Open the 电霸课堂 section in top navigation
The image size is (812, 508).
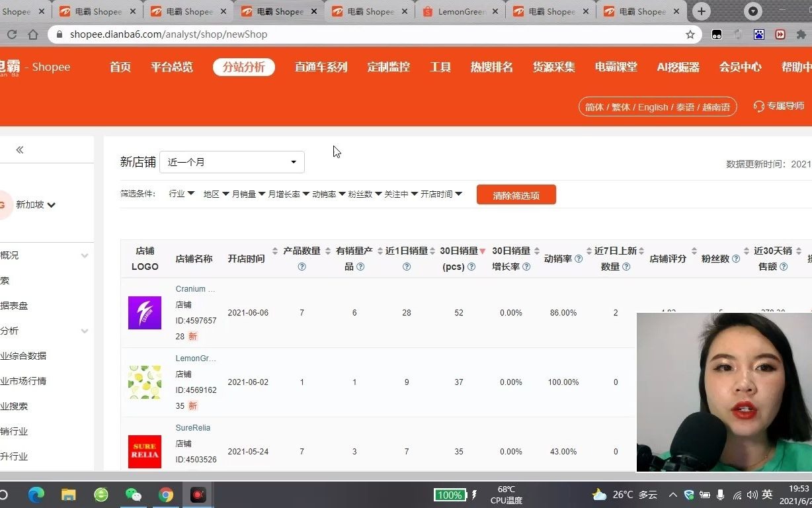click(x=615, y=67)
